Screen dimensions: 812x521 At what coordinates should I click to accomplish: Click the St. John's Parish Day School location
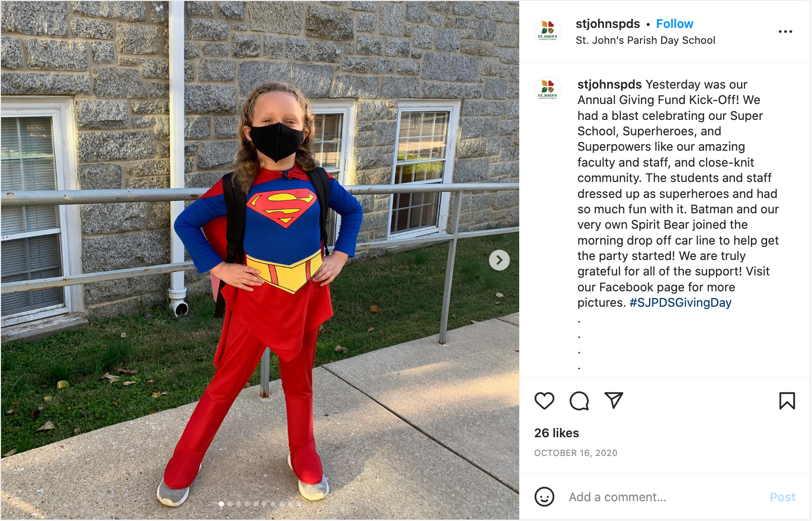pos(645,40)
